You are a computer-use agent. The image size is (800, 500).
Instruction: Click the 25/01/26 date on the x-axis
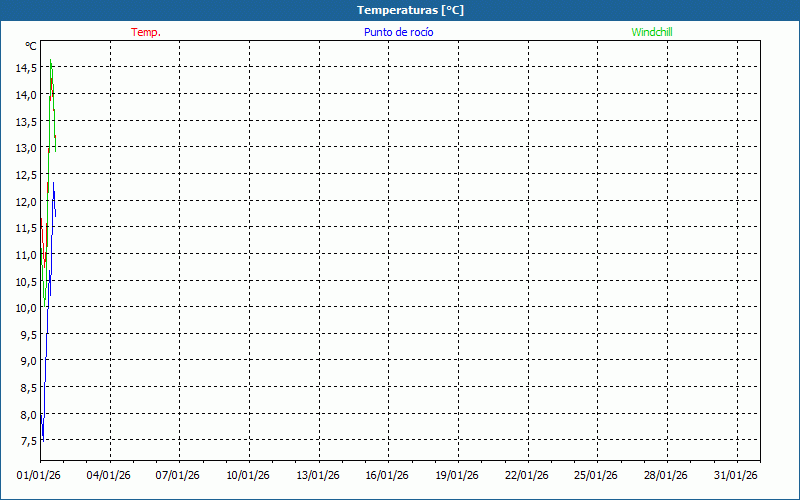tap(596, 475)
